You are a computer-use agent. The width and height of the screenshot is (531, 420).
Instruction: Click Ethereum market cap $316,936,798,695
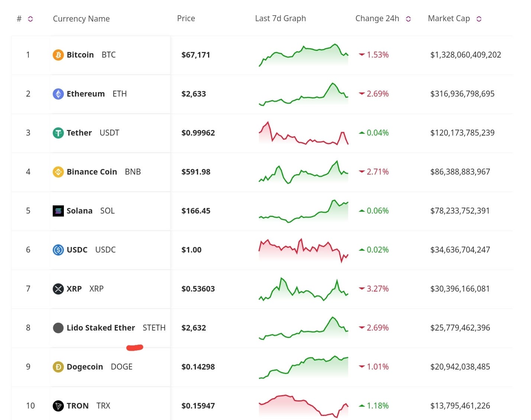462,94
